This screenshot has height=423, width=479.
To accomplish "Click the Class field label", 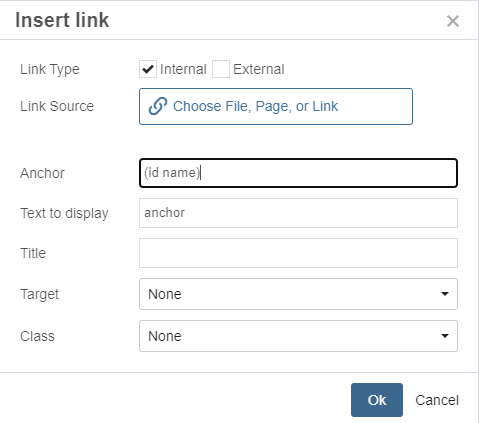I will 37,336.
